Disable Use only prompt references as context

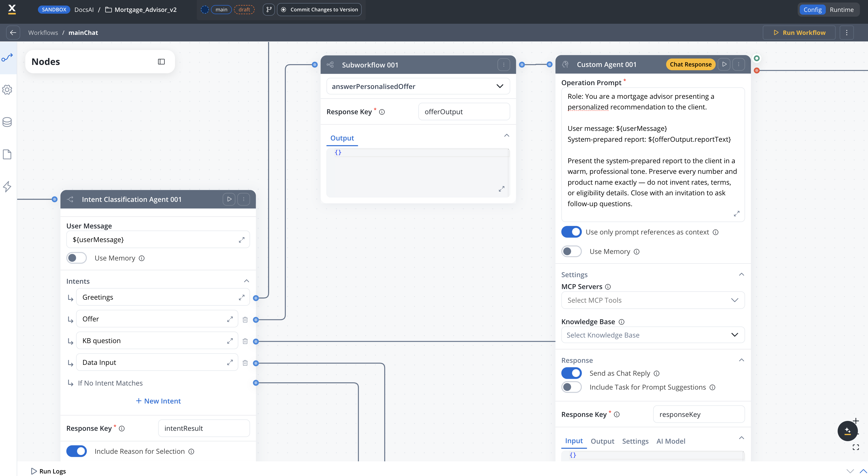[571, 232]
